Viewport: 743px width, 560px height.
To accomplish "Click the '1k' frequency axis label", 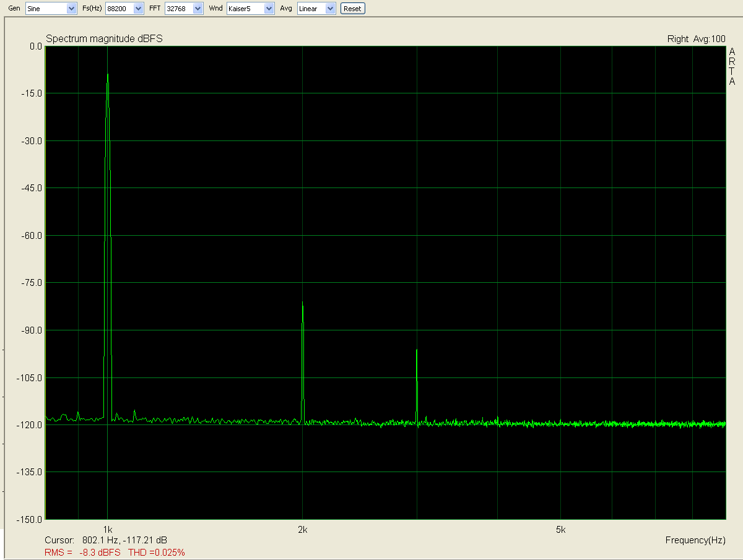I will click(108, 530).
